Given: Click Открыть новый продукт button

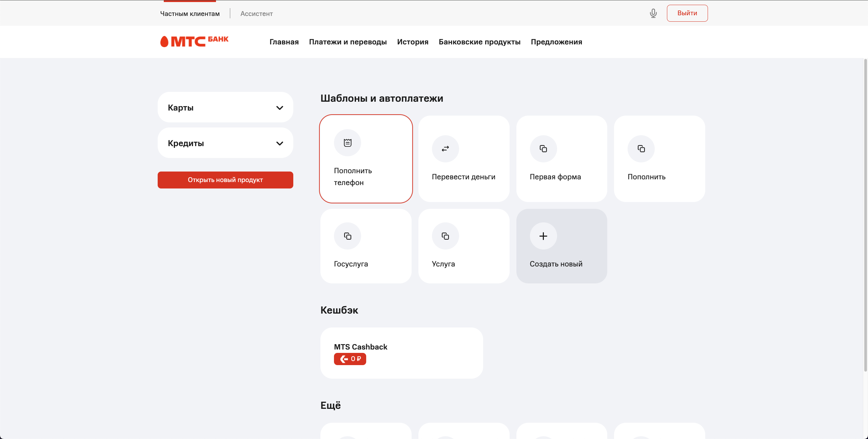Looking at the screenshot, I should pyautogui.click(x=225, y=180).
